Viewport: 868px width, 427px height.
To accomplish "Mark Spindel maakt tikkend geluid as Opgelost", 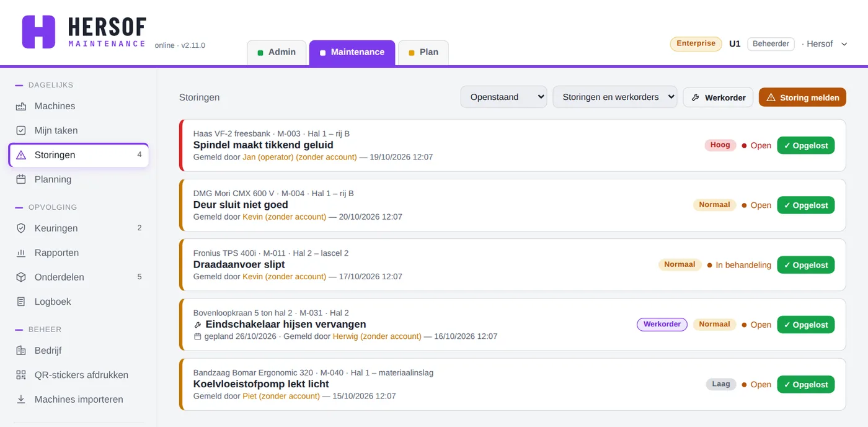I will tap(806, 146).
